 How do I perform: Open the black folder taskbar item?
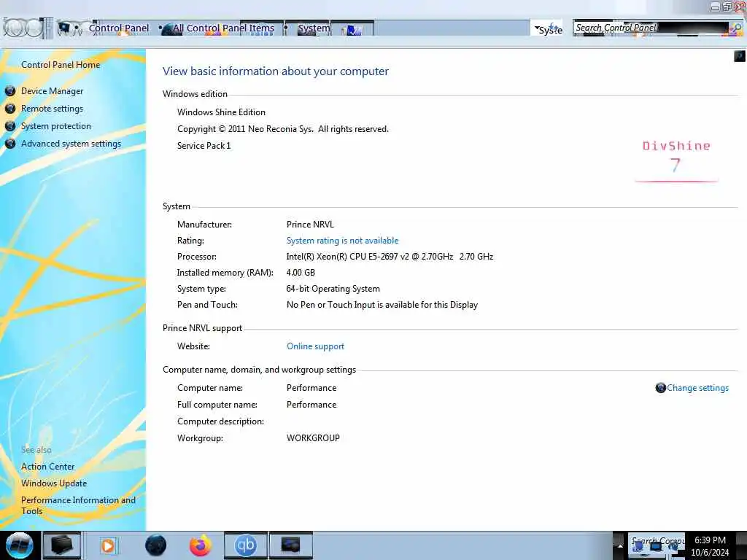coord(62,545)
